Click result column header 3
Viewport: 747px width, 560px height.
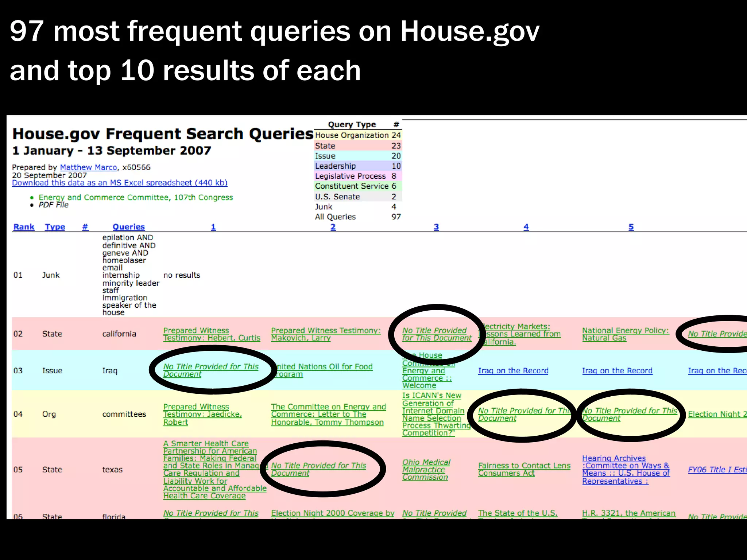[436, 227]
